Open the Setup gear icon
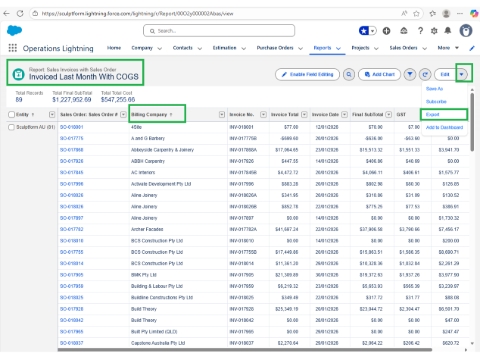The image size is (480, 360). click(x=434, y=31)
